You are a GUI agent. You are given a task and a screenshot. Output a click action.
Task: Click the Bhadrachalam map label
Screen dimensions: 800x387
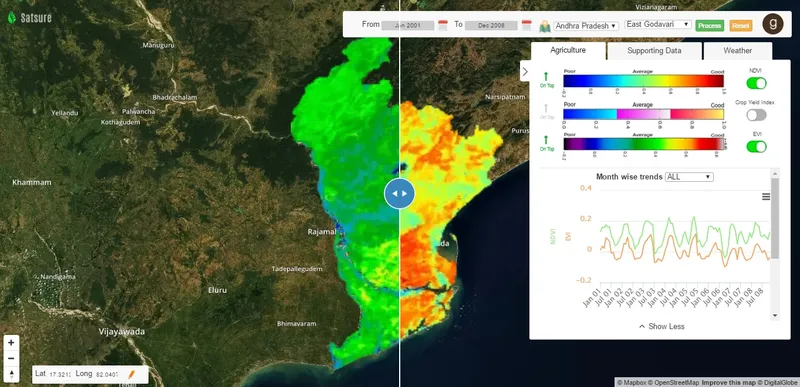point(174,97)
